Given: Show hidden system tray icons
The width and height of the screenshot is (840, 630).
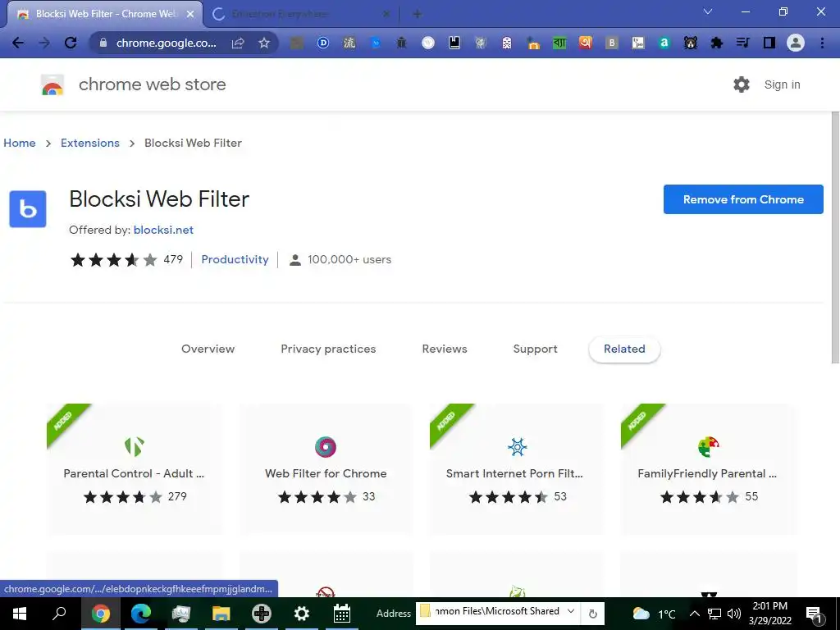Looking at the screenshot, I should [x=694, y=614].
